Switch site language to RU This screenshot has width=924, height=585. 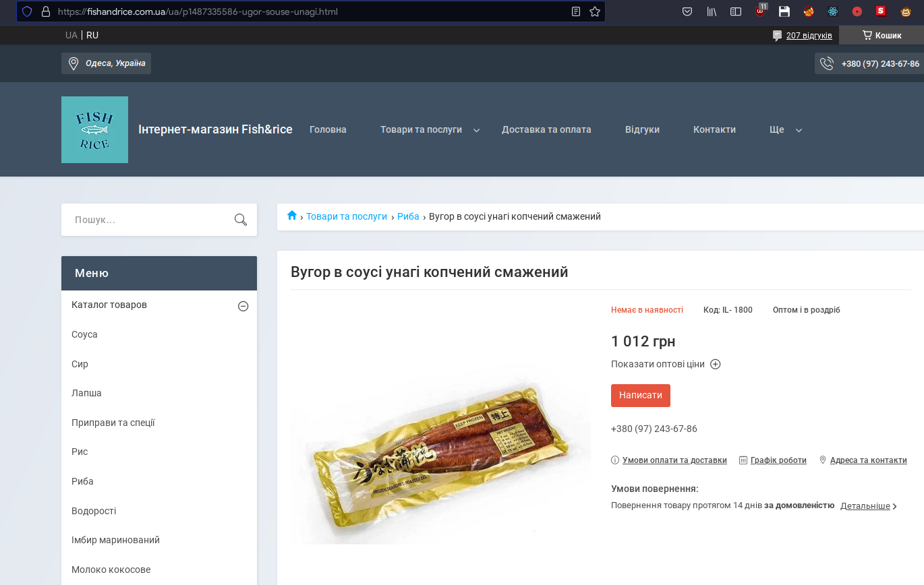(x=92, y=34)
